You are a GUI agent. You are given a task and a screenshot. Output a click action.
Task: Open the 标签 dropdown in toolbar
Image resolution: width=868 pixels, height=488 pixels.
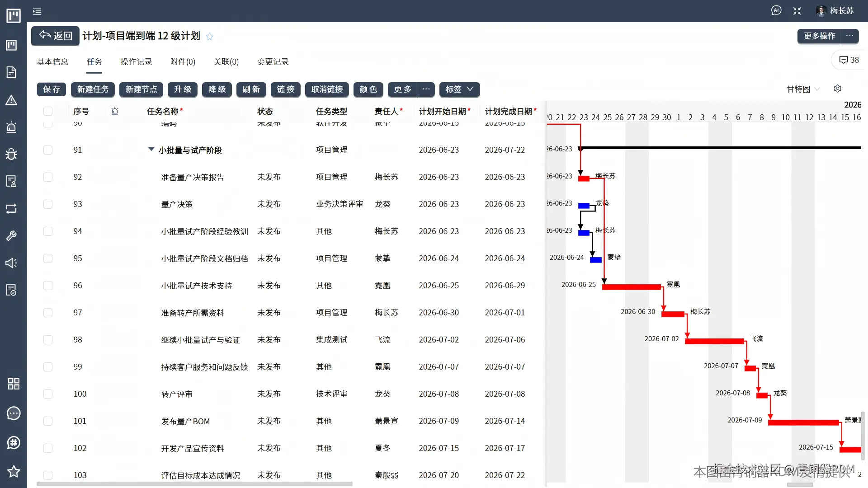(459, 89)
